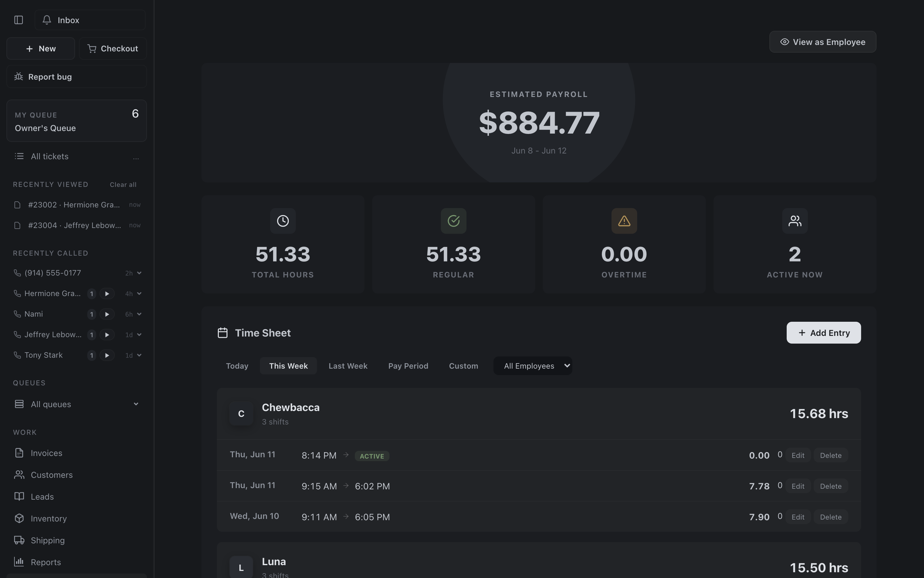Viewport: 924px width, 578px height.
Task: Click the 7.78 hours value
Action: pyautogui.click(x=759, y=486)
